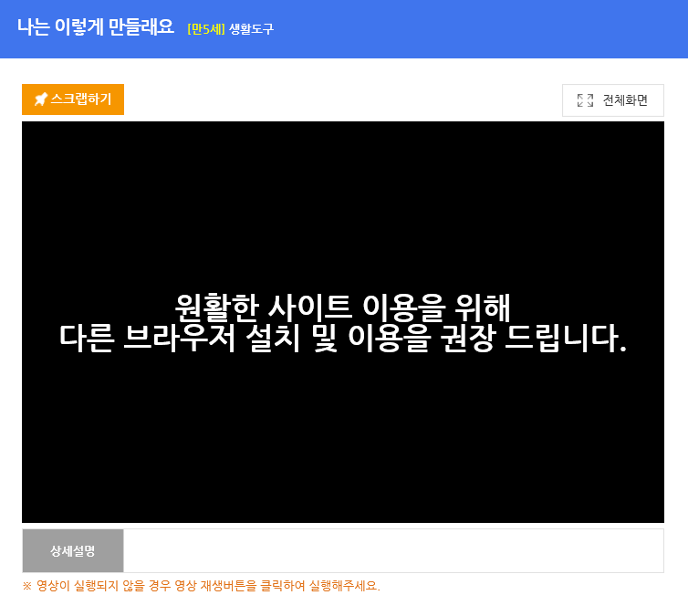
Task: Click the 원활한 사이트 이용을 위해 text
Action: click(x=343, y=308)
